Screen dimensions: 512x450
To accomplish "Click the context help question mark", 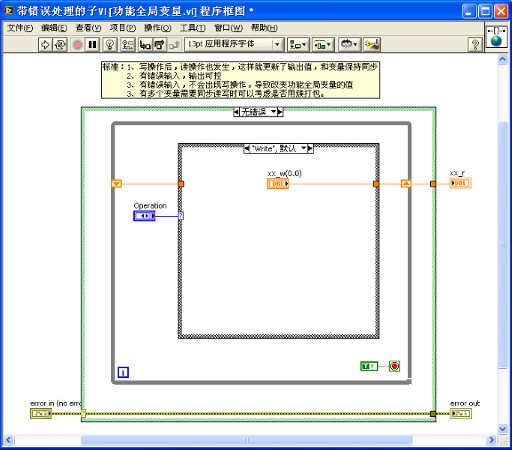I will 475,44.
